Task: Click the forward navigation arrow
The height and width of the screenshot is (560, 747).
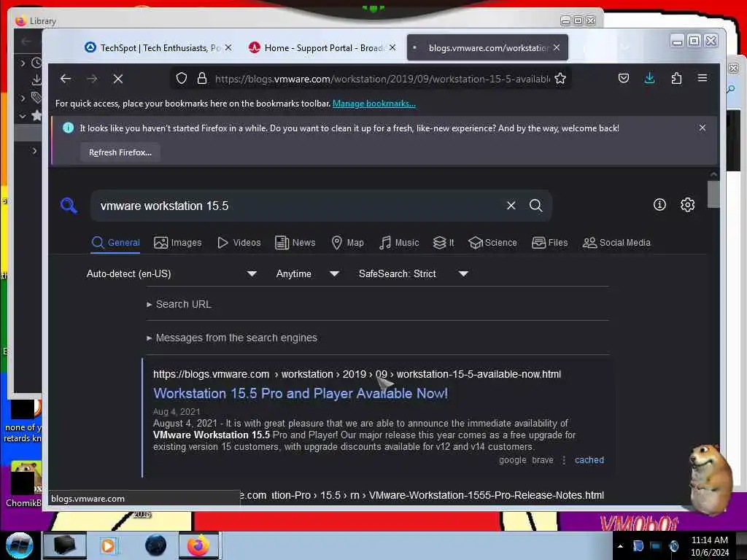Action: [92, 79]
